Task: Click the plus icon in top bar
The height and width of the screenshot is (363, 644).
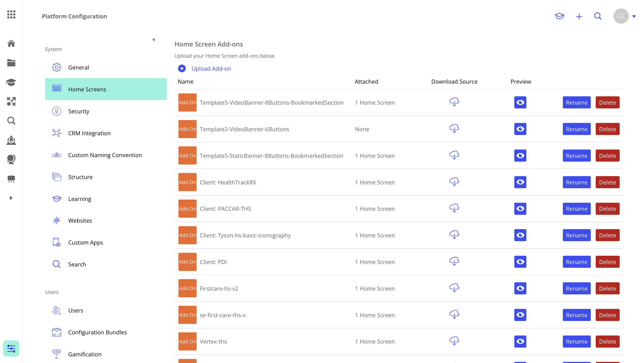Action: [x=579, y=17]
